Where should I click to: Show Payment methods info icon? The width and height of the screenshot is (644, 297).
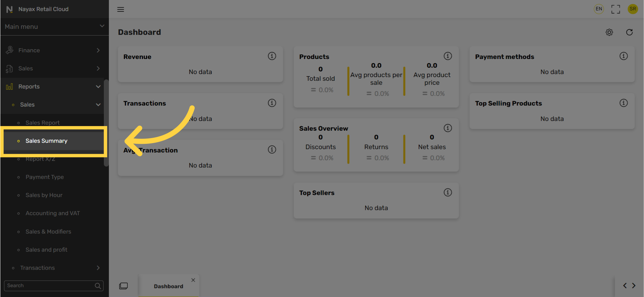624,56
